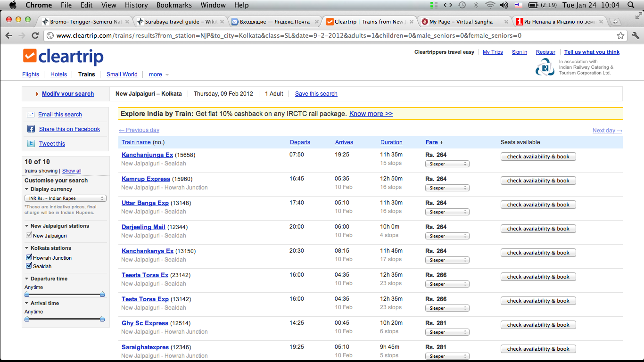Click the Facebook share icon
Screen dimensions: 644x362
coord(31,129)
